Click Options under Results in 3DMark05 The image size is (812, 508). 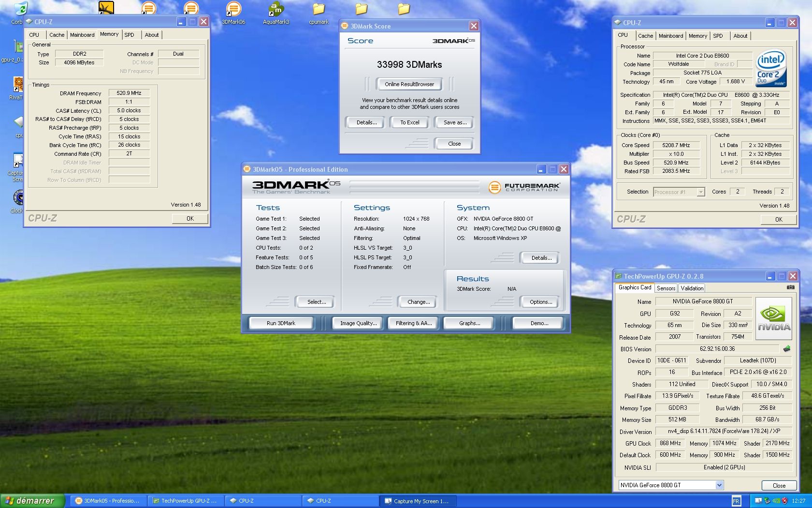click(540, 302)
